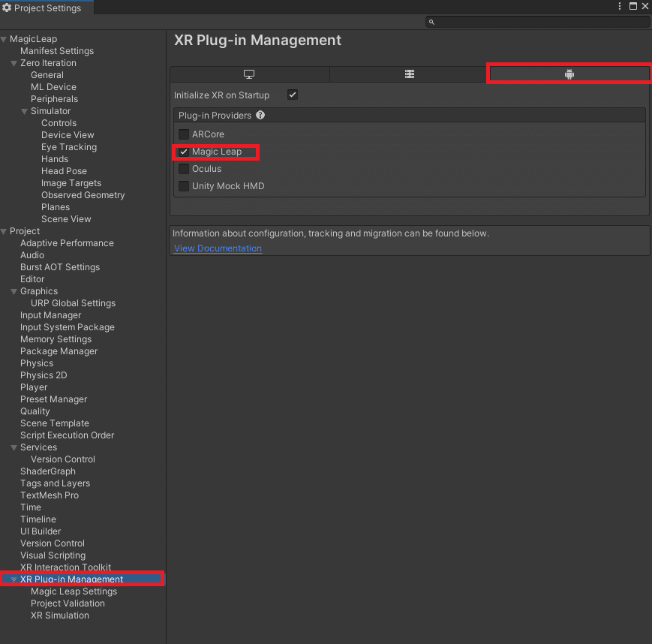This screenshot has height=644, width=652.
Task: Select General under Zero Iteration
Action: tap(47, 75)
